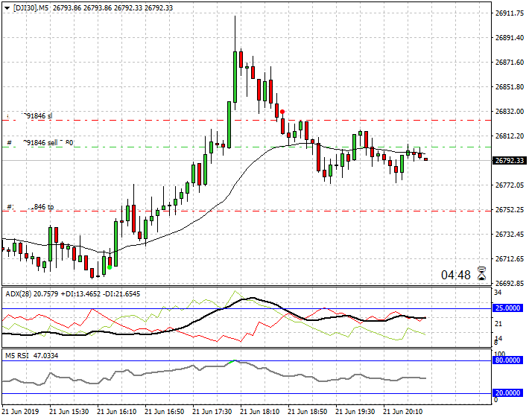529x420 pixels.
Task: Select the red sell arrow marker
Action: pyautogui.click(x=282, y=112)
